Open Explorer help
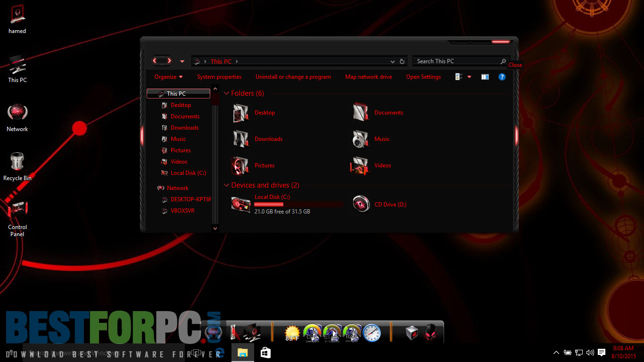The width and height of the screenshot is (644, 362). coord(502,77)
